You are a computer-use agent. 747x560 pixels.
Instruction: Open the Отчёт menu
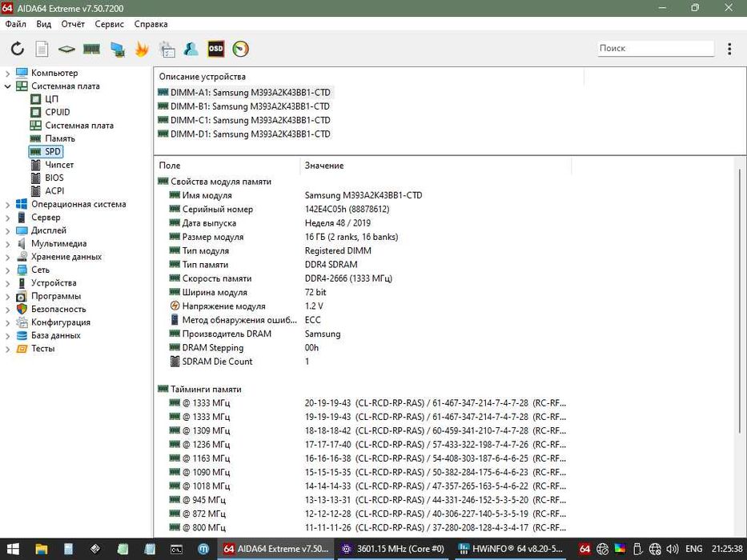pos(73,24)
